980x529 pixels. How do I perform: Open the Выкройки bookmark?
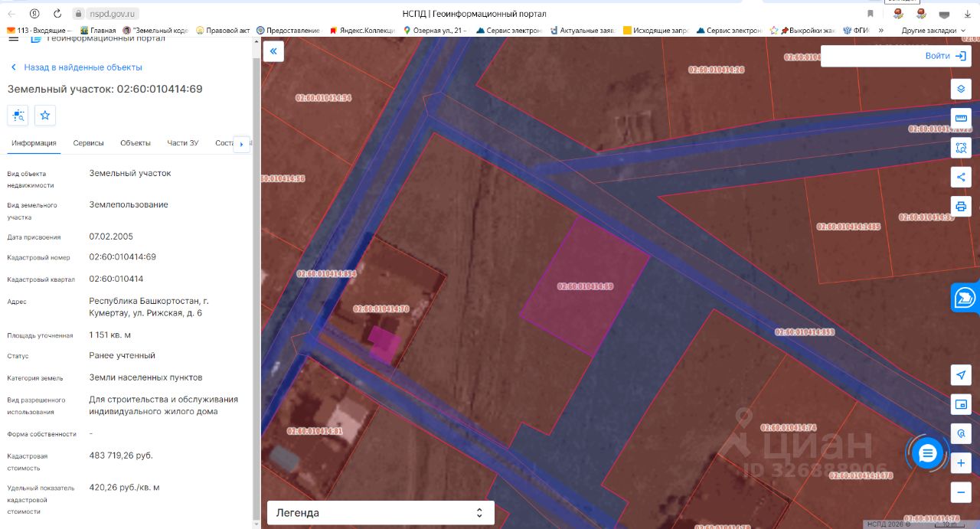point(802,31)
